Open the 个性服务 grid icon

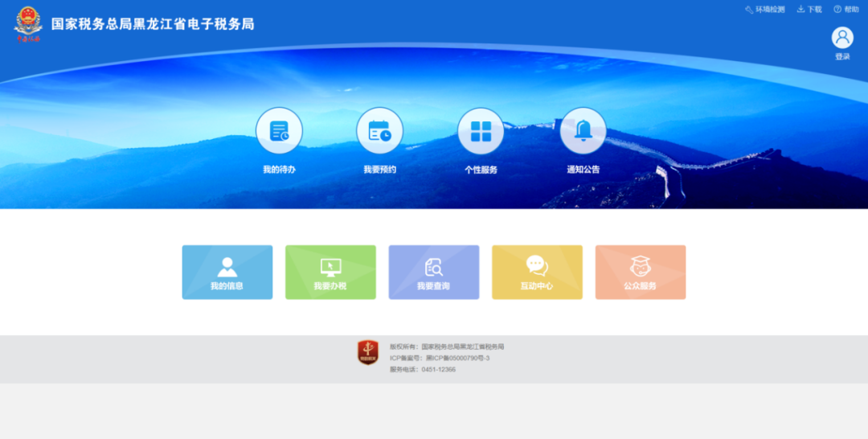pos(481,131)
